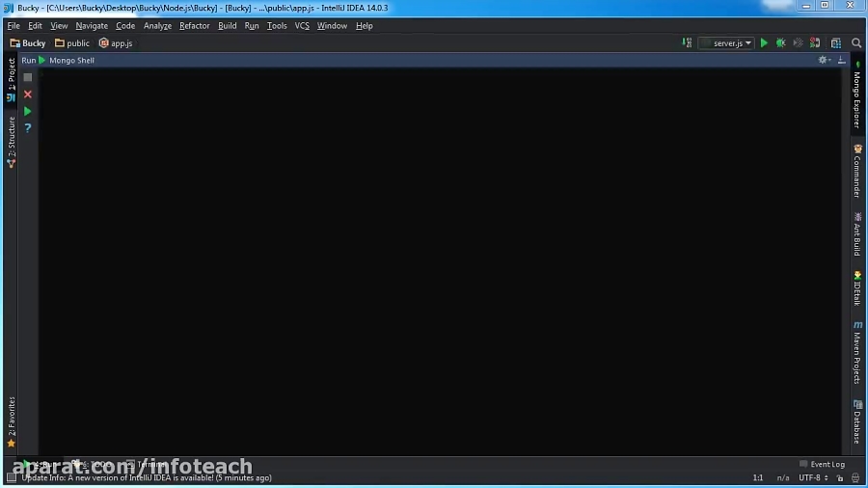Click the Run with Coverage icon
Image resolution: width=868 pixels, height=488 pixels.
click(798, 43)
